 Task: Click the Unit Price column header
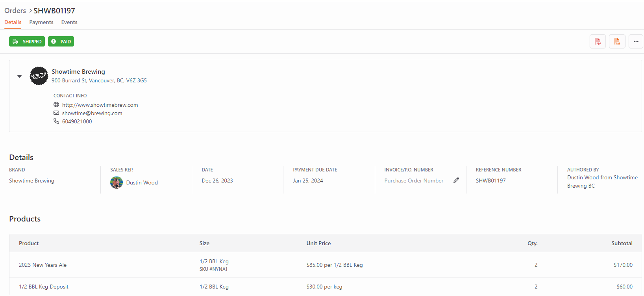click(x=318, y=243)
